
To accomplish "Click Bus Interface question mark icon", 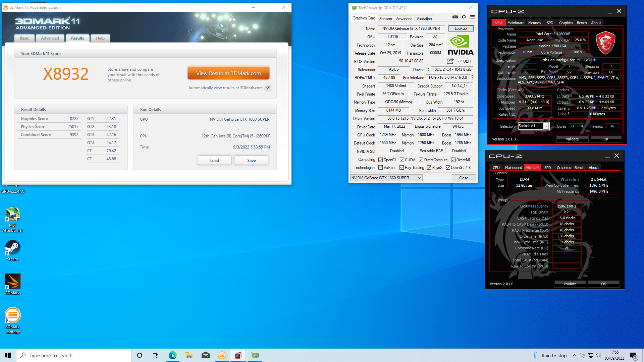I will (x=472, y=77).
